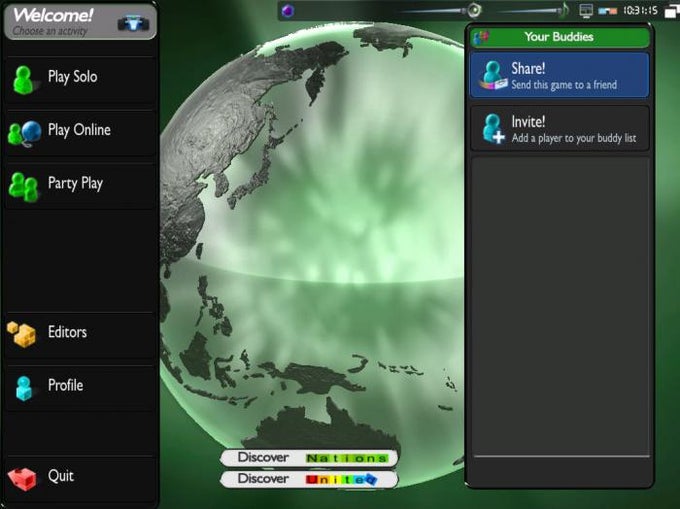Open the Profile page

point(80,388)
